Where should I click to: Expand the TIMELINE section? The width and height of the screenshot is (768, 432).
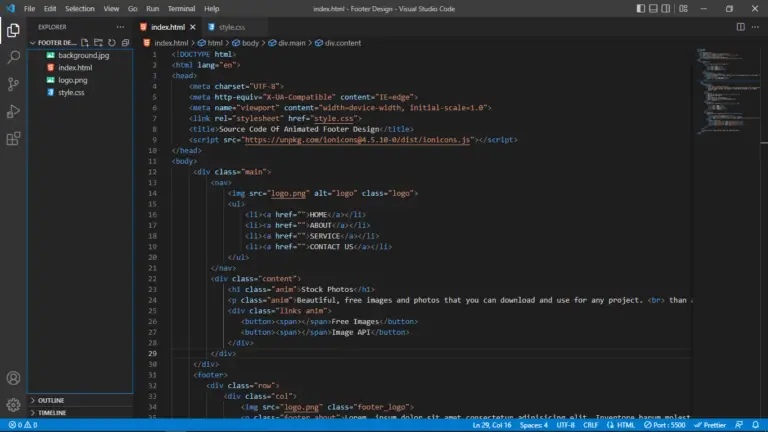[x=52, y=412]
